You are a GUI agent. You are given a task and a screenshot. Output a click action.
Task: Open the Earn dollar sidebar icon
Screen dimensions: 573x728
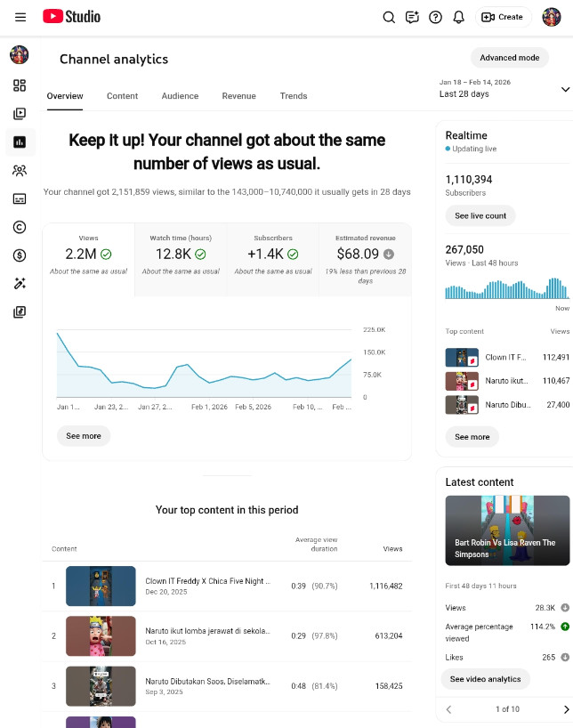[20, 255]
